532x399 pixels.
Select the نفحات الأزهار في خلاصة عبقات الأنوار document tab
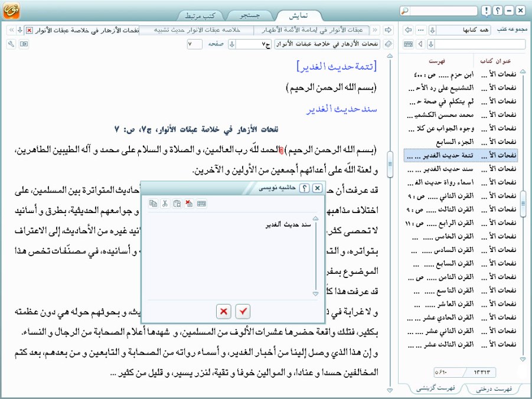(87, 30)
